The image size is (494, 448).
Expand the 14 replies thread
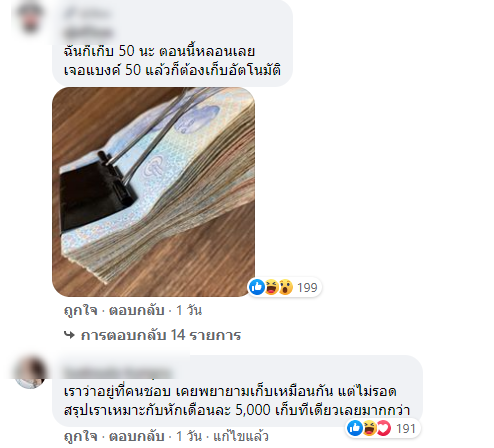161,335
